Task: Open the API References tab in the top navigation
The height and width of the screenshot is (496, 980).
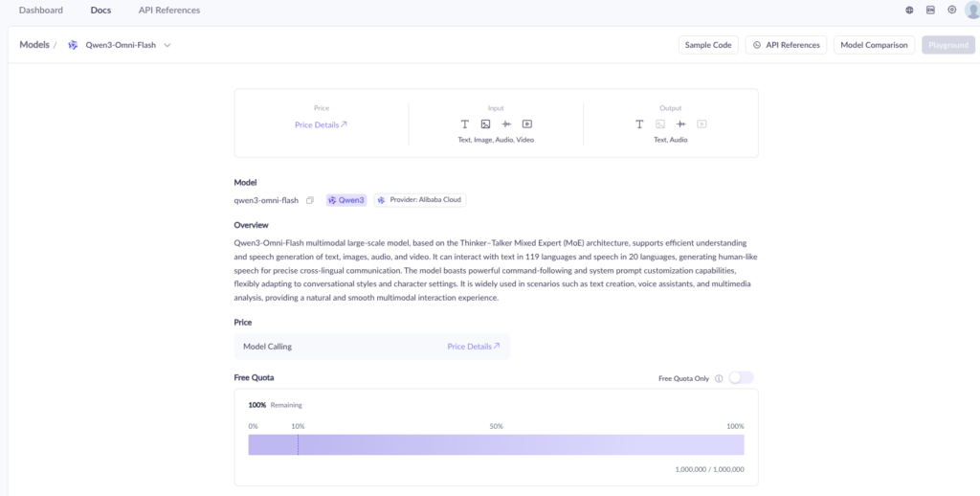Action: point(169,11)
